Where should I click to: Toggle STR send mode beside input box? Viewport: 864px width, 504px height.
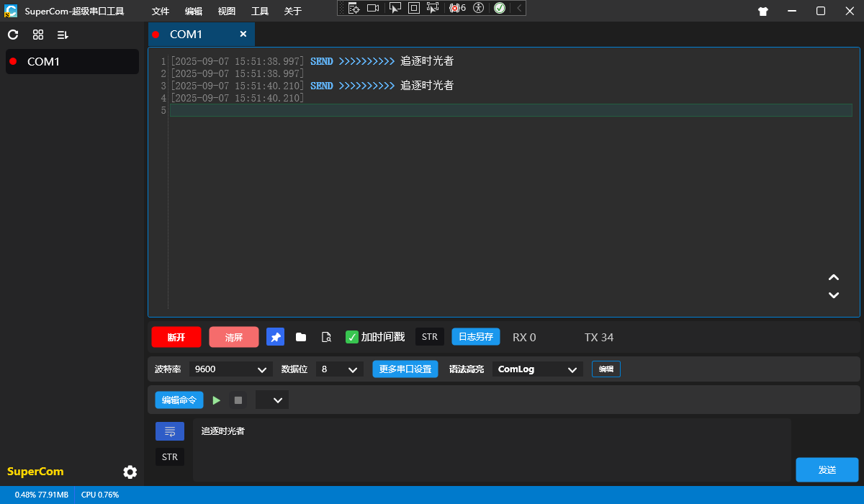[x=169, y=456]
